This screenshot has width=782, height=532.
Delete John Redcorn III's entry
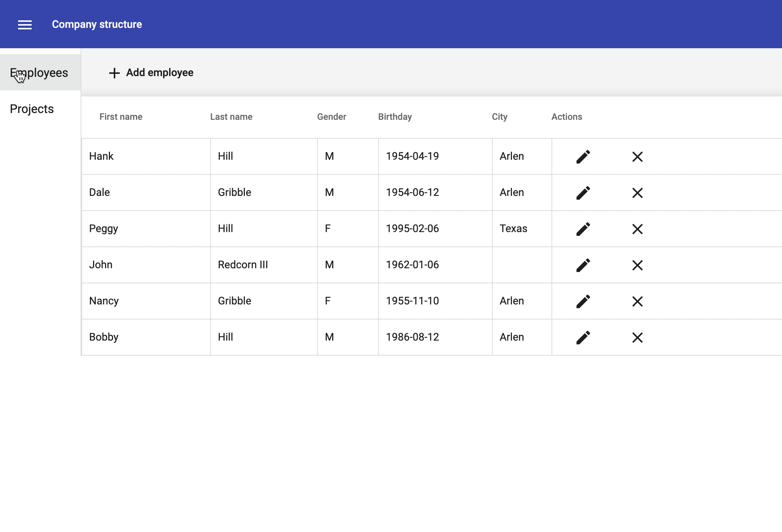(x=637, y=265)
